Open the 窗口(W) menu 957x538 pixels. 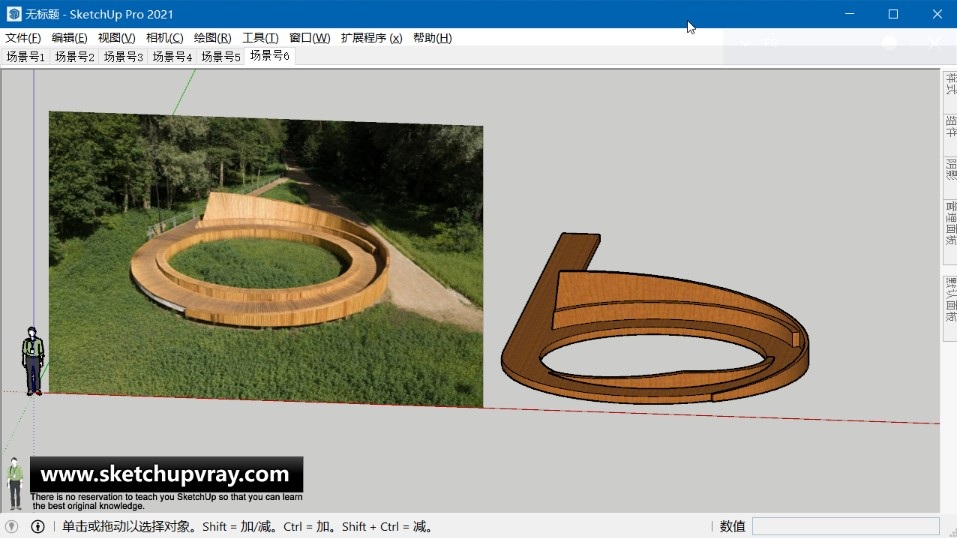[309, 38]
